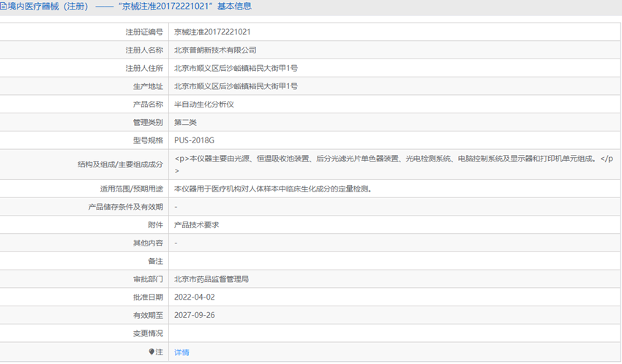
Task: Open the 详情 link
Action: (181, 352)
